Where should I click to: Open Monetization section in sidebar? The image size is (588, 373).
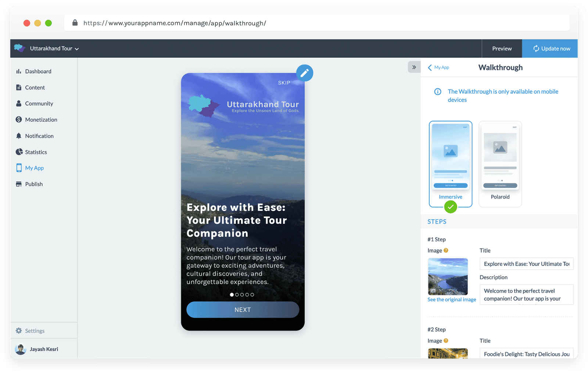point(41,120)
